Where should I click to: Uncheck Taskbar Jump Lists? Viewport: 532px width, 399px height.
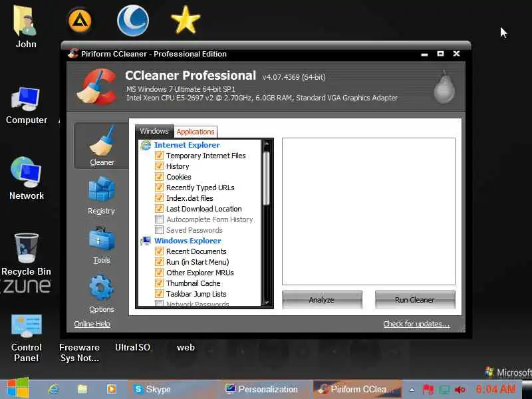point(159,294)
